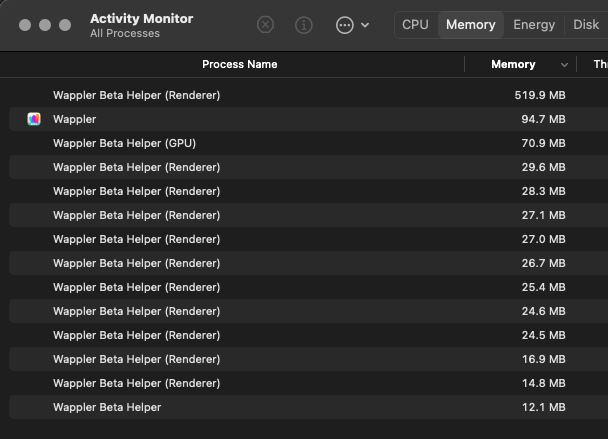Select Wappler Beta Helper (GPU) row
The height and width of the screenshot is (439, 608).
pyautogui.click(x=308, y=143)
